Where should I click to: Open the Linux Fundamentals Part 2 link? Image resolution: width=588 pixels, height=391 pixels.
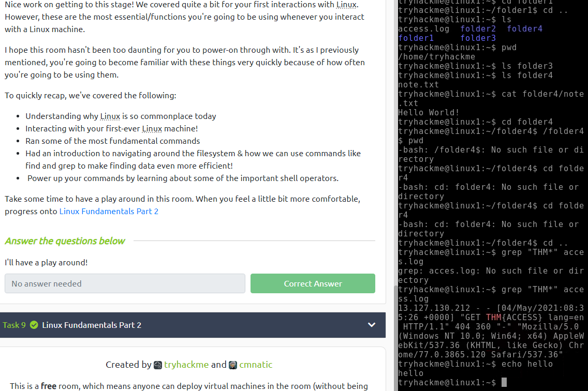click(109, 211)
